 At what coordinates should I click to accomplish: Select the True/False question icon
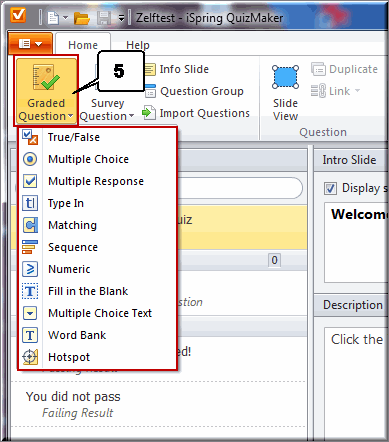pos(30,137)
